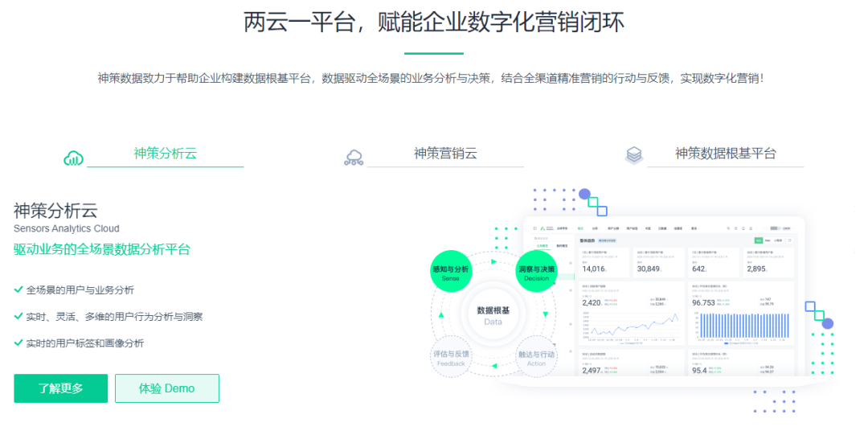Click the line chart in dashboard preview

[x=631, y=326]
